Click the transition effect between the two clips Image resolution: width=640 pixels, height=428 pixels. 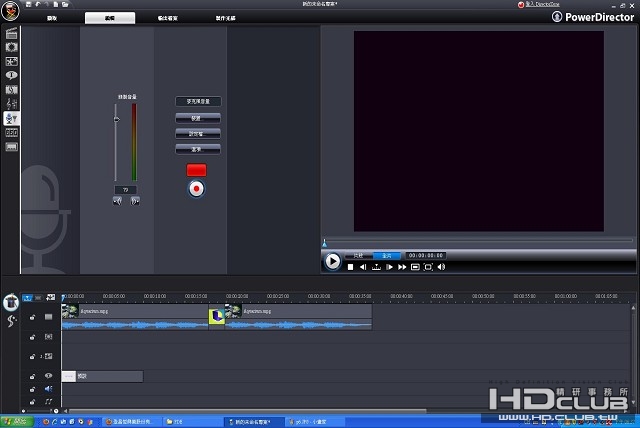click(217, 316)
